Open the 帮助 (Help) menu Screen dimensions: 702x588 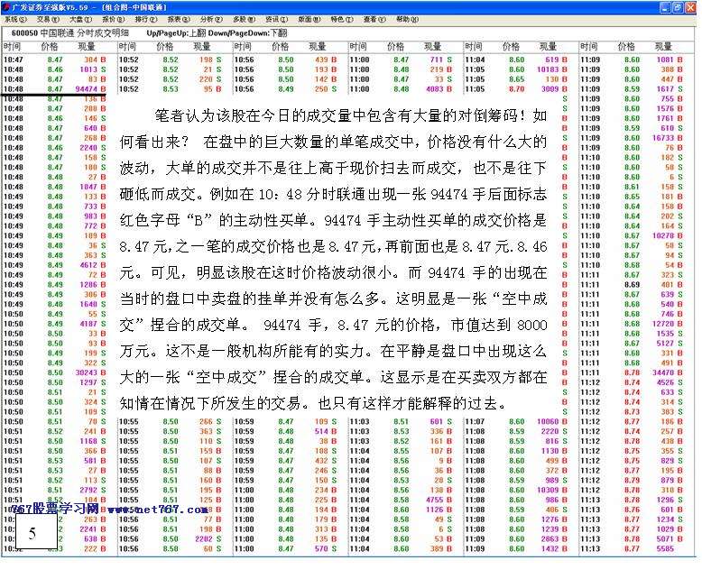coord(405,19)
